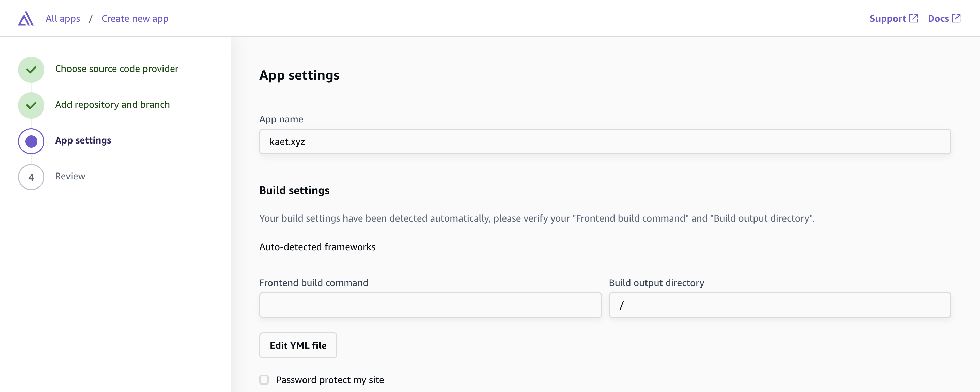Open the All apps breadcrumb
This screenshot has width=980, height=392.
(x=63, y=19)
